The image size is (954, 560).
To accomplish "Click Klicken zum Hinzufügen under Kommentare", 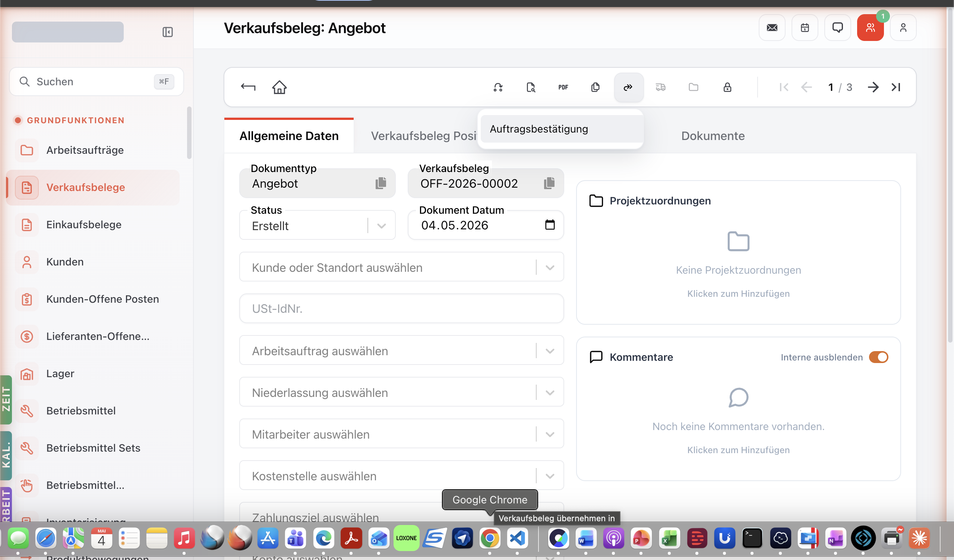I will click(738, 450).
